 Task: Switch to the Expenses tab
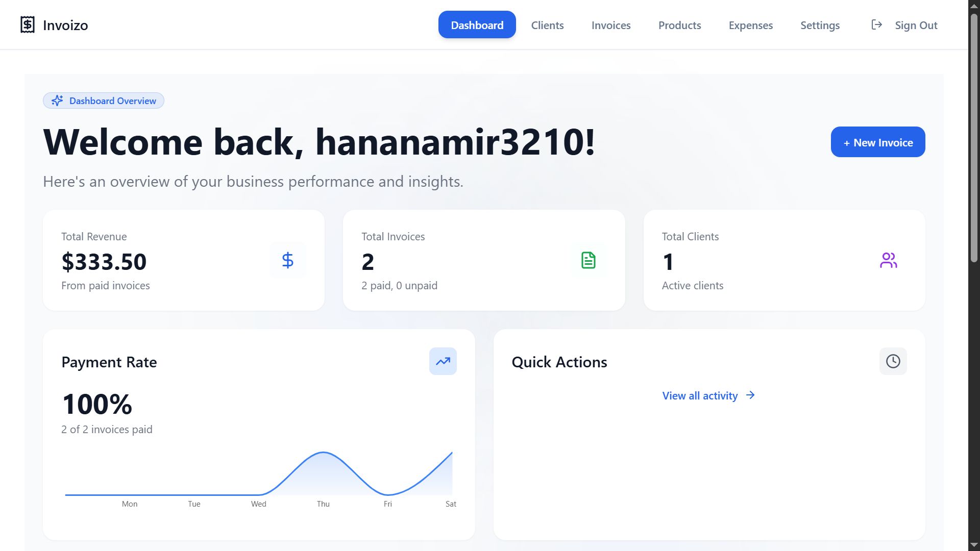point(750,25)
